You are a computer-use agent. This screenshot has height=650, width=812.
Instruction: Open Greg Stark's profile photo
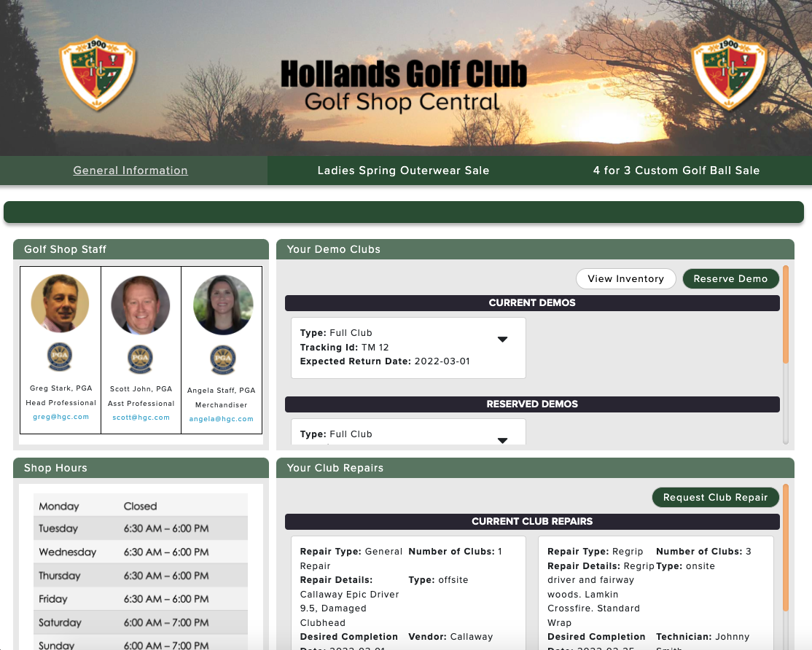(x=60, y=303)
